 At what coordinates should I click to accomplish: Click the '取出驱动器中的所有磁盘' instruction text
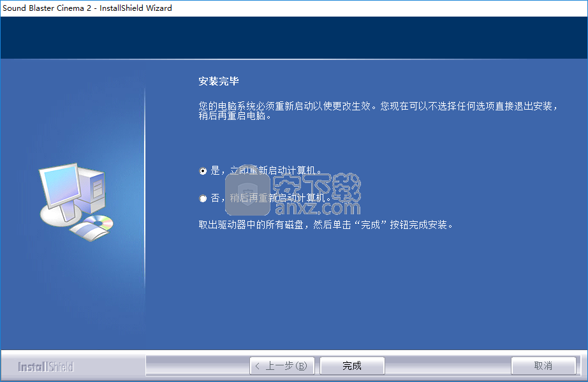click(x=326, y=225)
